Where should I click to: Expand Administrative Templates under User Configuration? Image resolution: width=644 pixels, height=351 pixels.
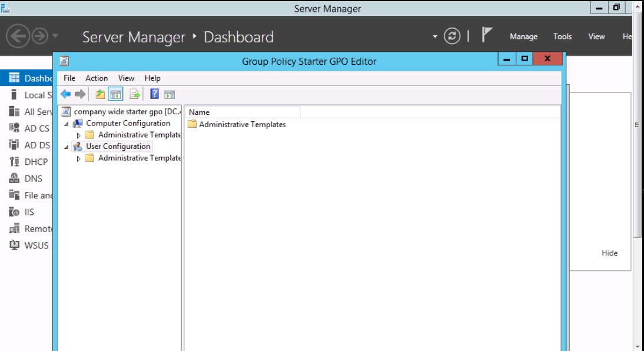(78, 158)
